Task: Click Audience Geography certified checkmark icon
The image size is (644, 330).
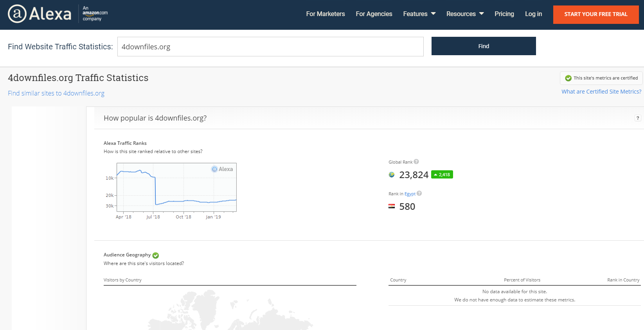Action: [156, 255]
